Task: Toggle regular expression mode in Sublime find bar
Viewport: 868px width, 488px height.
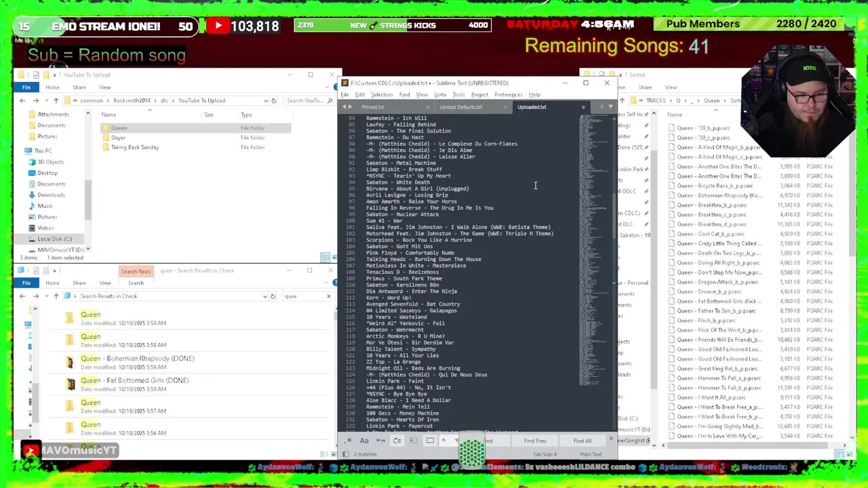Action: point(349,441)
